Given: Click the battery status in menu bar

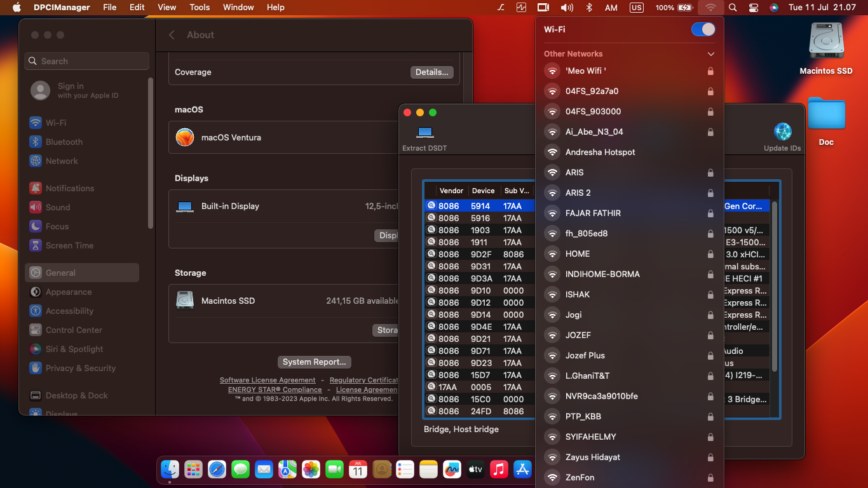Looking at the screenshot, I should click(674, 8).
